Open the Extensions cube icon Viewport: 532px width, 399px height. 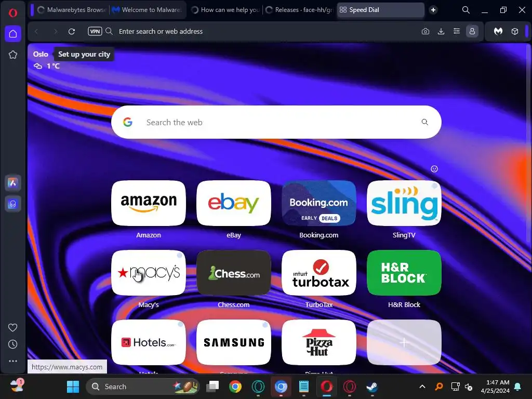coord(515,32)
